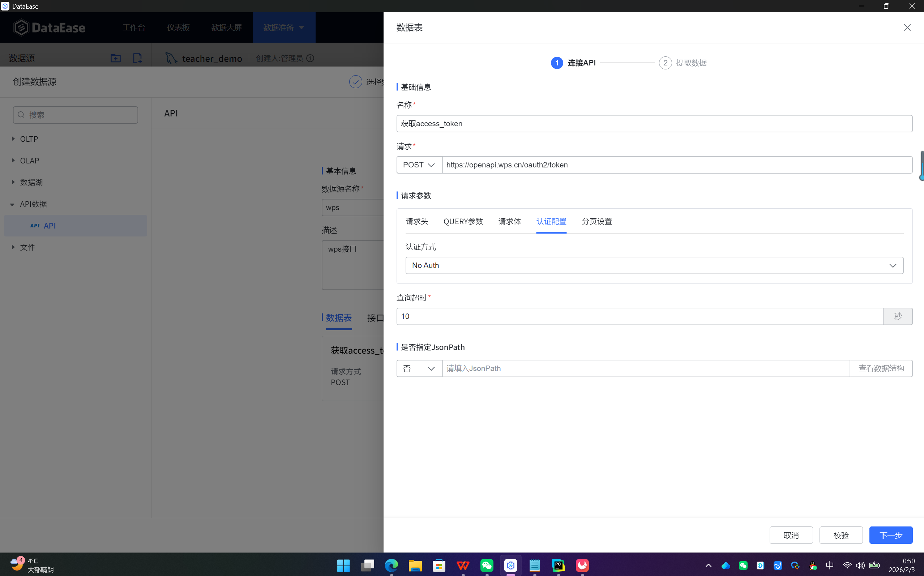
Task: Click the add datasource icon
Action: pyautogui.click(x=137, y=58)
